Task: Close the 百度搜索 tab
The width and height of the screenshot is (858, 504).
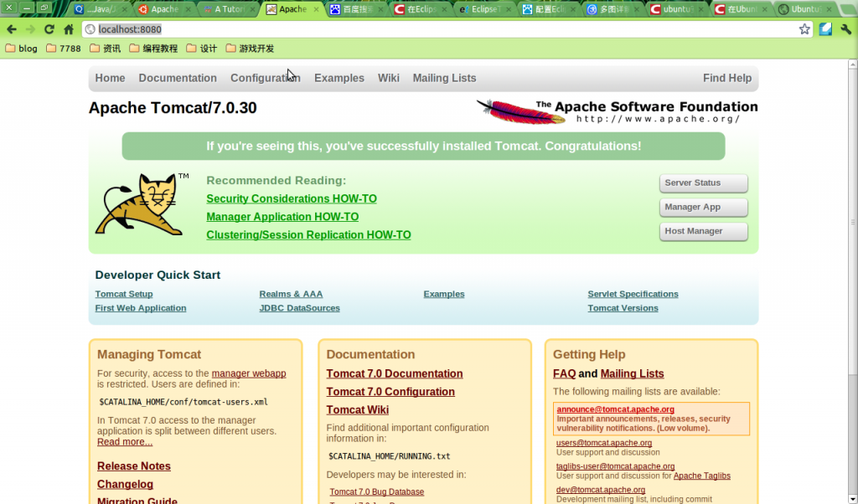Action: (x=380, y=9)
